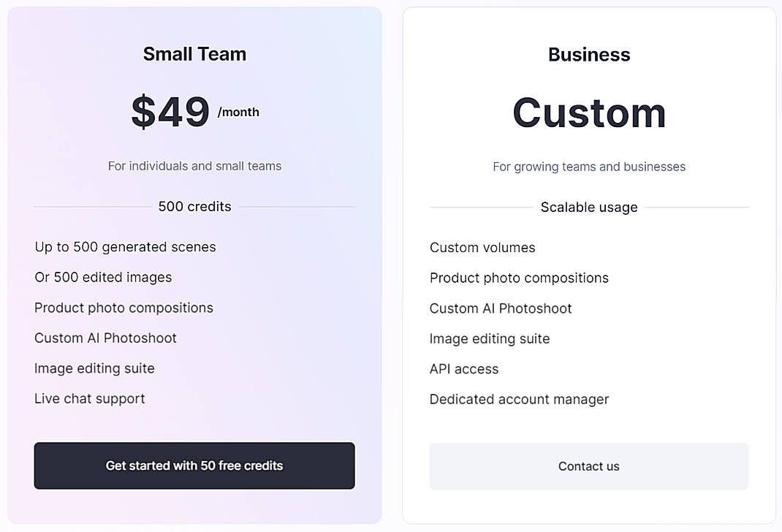This screenshot has height=532, width=782.
Task: Select the 'Scalable usage' divider label
Action: (589, 208)
